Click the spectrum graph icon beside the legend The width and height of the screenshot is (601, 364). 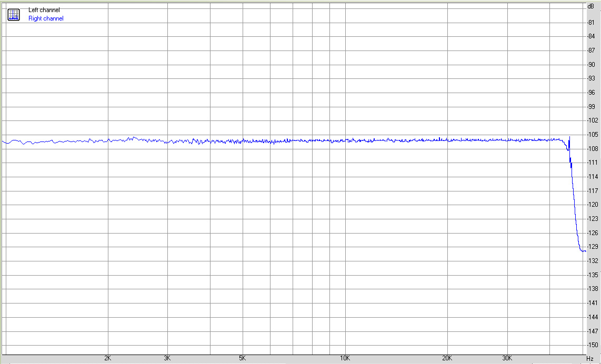click(14, 15)
